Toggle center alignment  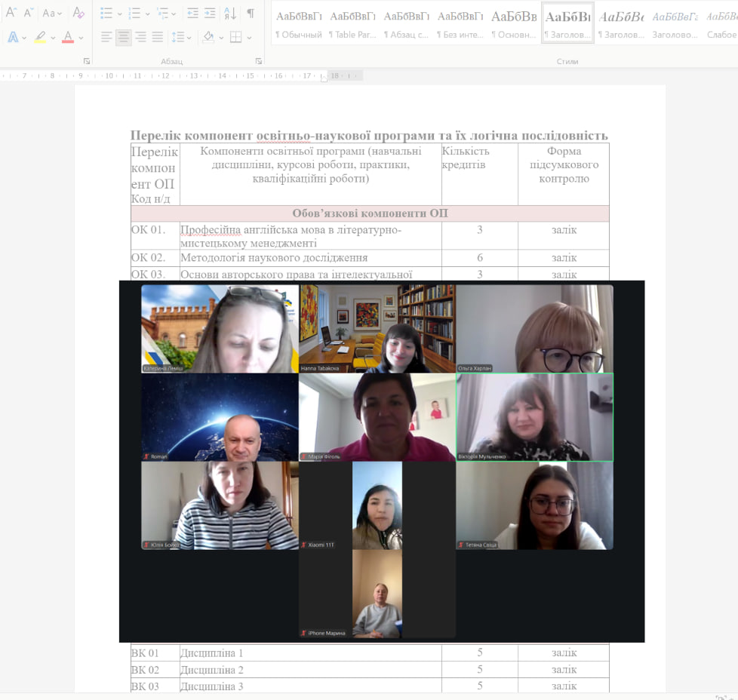123,37
